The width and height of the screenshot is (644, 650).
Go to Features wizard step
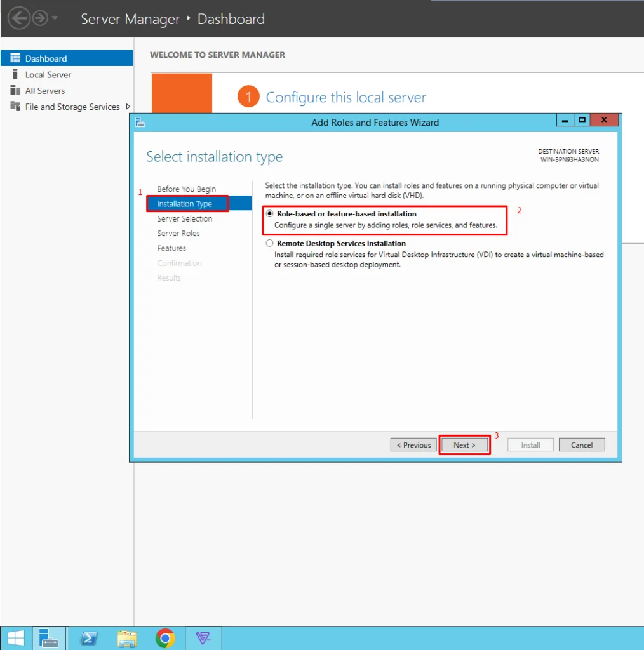coord(171,248)
